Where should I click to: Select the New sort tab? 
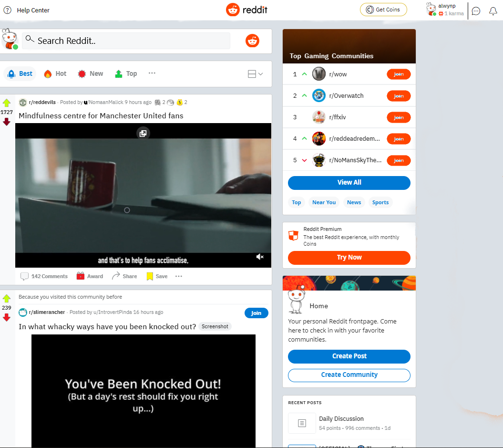(x=90, y=73)
